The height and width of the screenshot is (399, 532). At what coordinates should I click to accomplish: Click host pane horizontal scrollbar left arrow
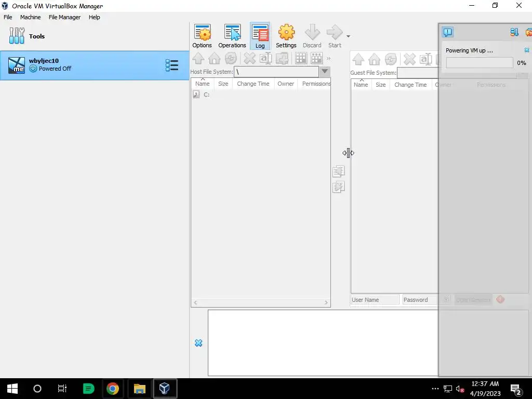[x=195, y=303]
